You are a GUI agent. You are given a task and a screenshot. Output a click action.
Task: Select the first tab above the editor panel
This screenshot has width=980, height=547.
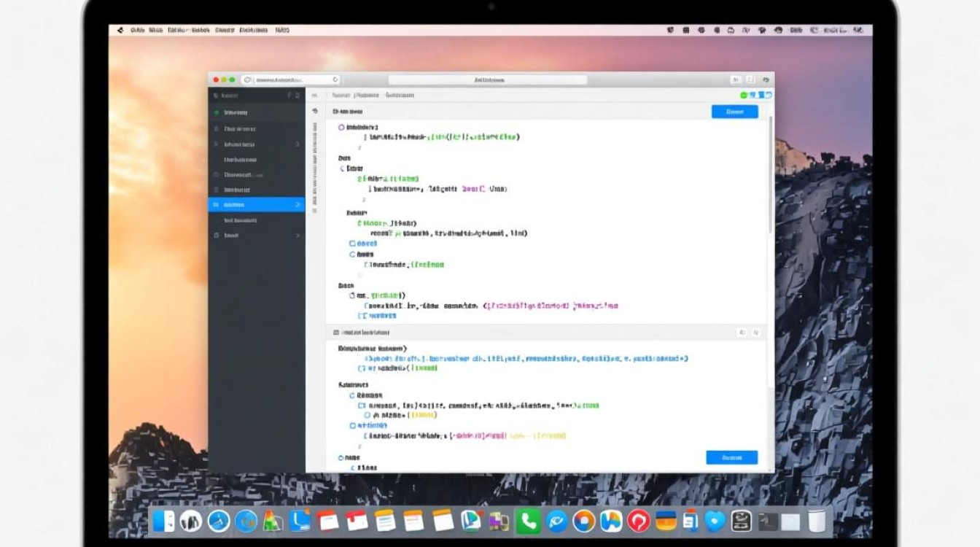tap(341, 96)
